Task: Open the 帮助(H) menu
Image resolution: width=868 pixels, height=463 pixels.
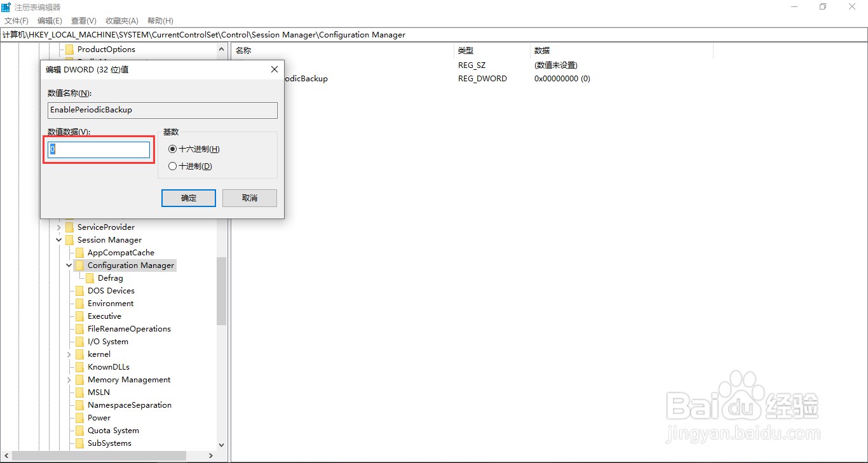Action: tap(160, 21)
